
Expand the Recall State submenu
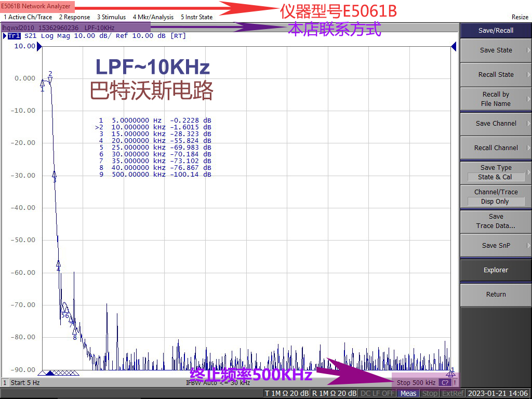(x=496, y=75)
